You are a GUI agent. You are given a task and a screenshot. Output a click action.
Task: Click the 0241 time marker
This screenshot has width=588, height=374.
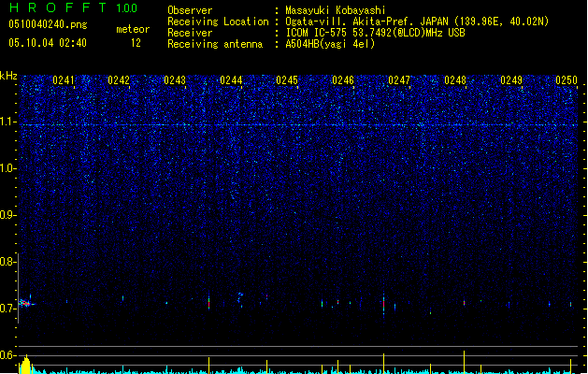click(64, 80)
